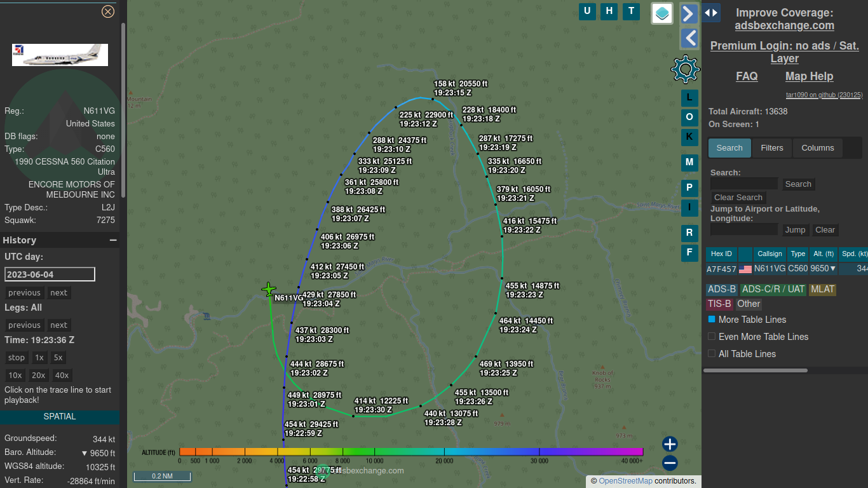The height and width of the screenshot is (488, 868).
Task: Sort table by Hex ID
Action: [721, 254]
